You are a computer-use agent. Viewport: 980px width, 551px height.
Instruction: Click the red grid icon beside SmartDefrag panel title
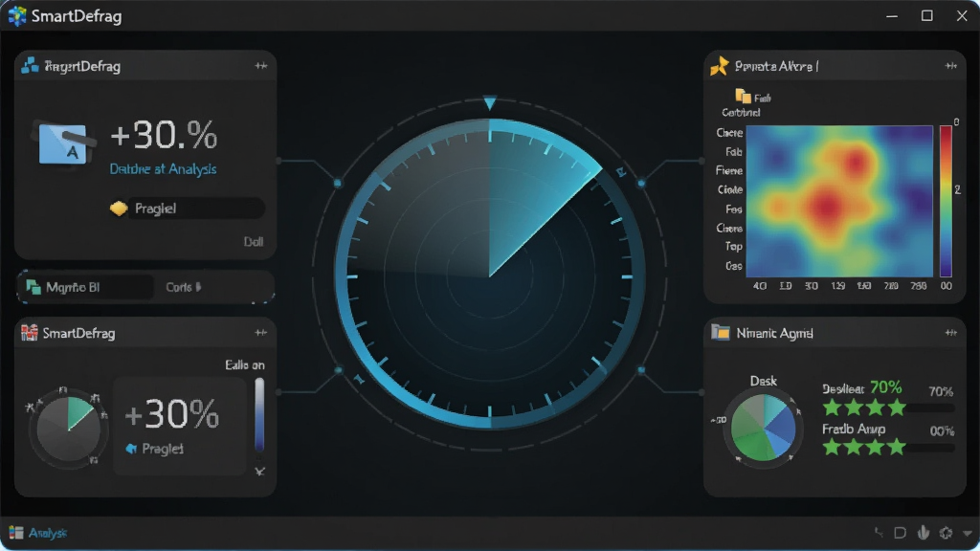point(29,333)
